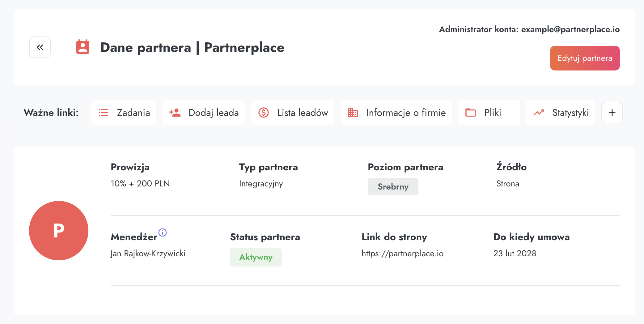The width and height of the screenshot is (644, 324).
Task: Click the red P partner avatar
Action: [x=59, y=231]
